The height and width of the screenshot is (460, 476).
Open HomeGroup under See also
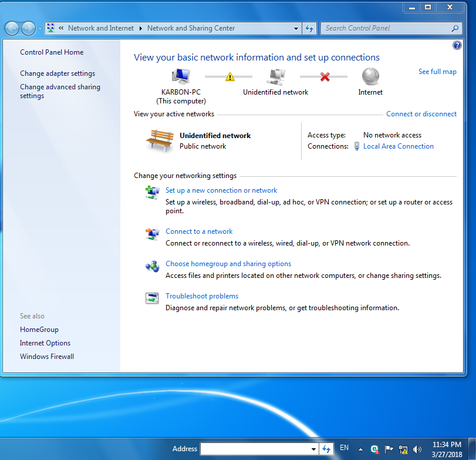coord(39,330)
